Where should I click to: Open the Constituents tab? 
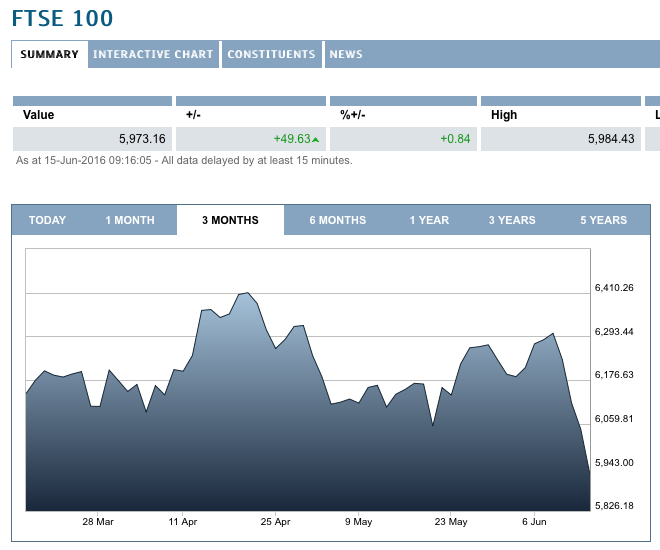(271, 54)
